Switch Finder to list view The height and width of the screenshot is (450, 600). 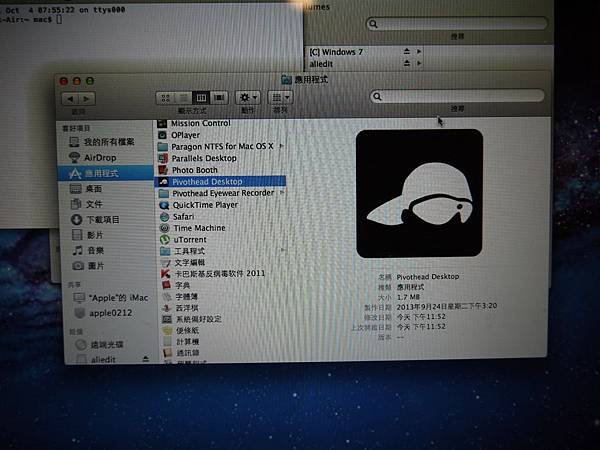pos(183,98)
